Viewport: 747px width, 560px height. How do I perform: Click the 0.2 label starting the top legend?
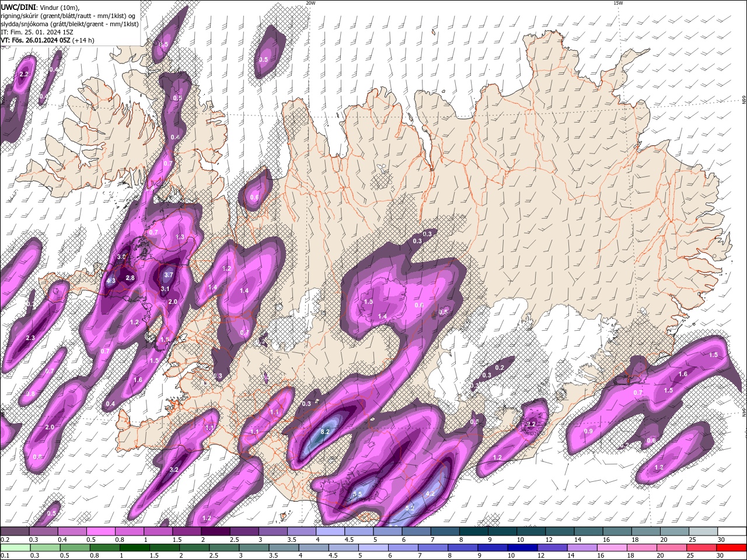(x=5, y=540)
